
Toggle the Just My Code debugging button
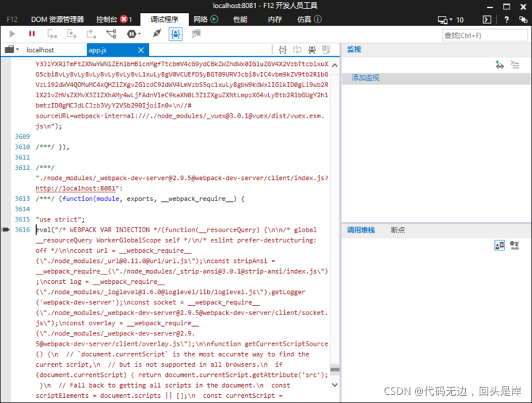coord(176,33)
